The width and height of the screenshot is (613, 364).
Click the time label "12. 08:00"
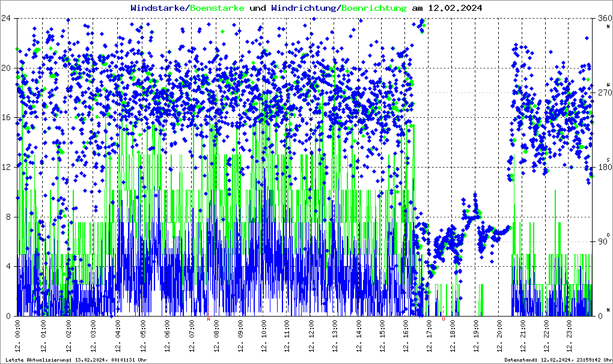point(216,335)
